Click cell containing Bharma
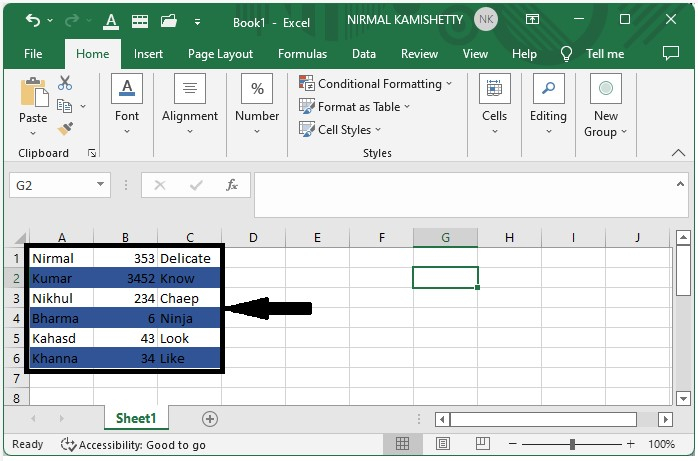The height and width of the screenshot is (461, 698). click(x=61, y=319)
